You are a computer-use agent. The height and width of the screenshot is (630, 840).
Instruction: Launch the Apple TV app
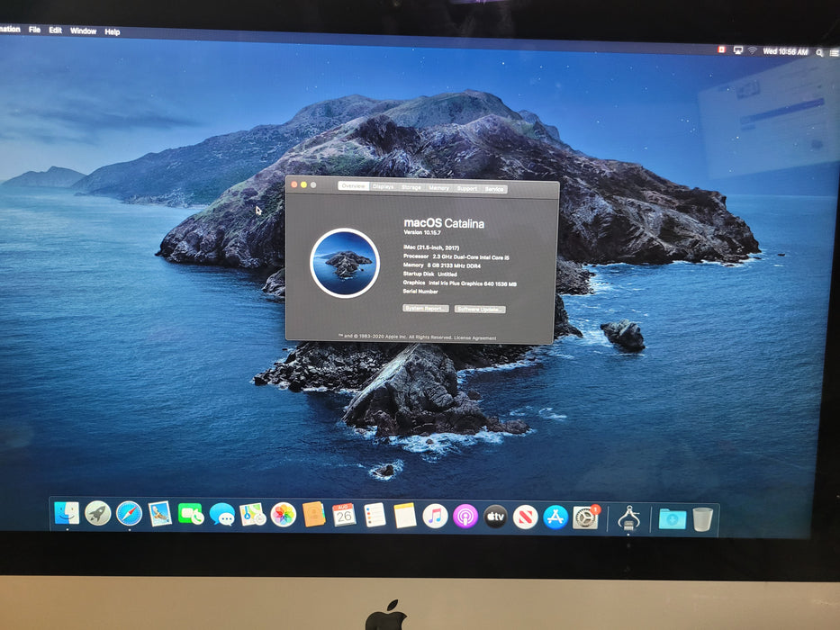(495, 517)
